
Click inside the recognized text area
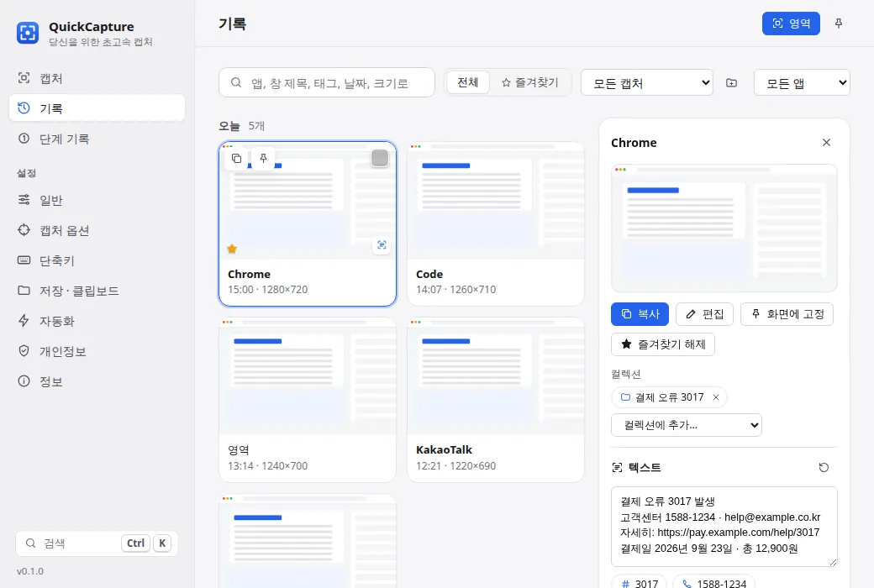724,527
